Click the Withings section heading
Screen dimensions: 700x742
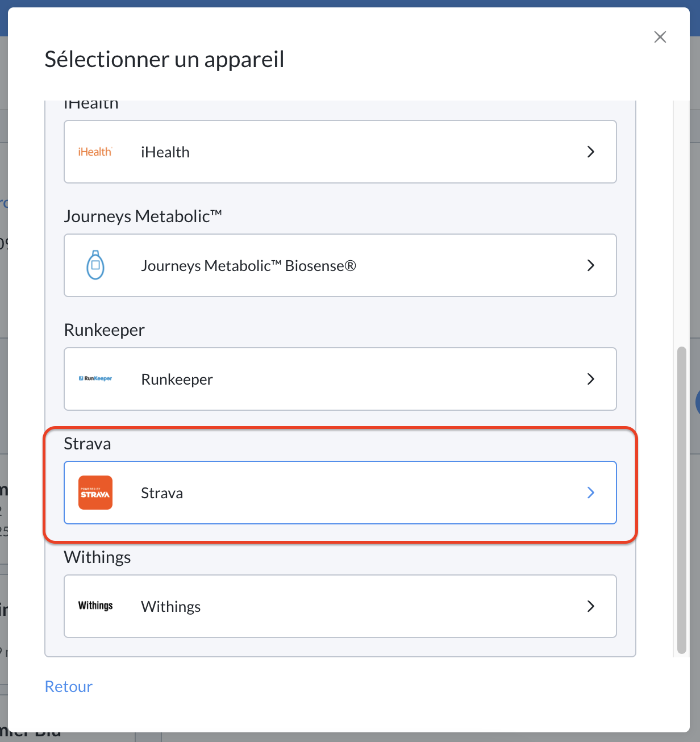(98, 557)
